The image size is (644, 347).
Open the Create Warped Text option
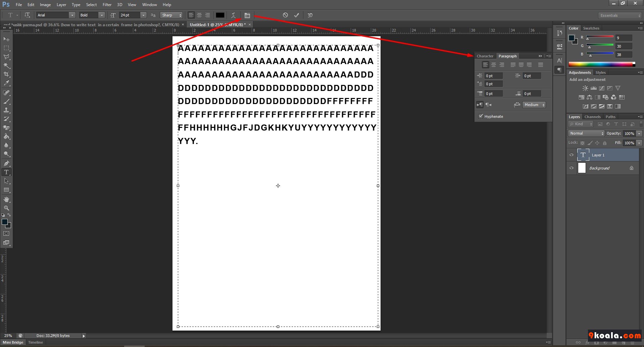tap(233, 15)
